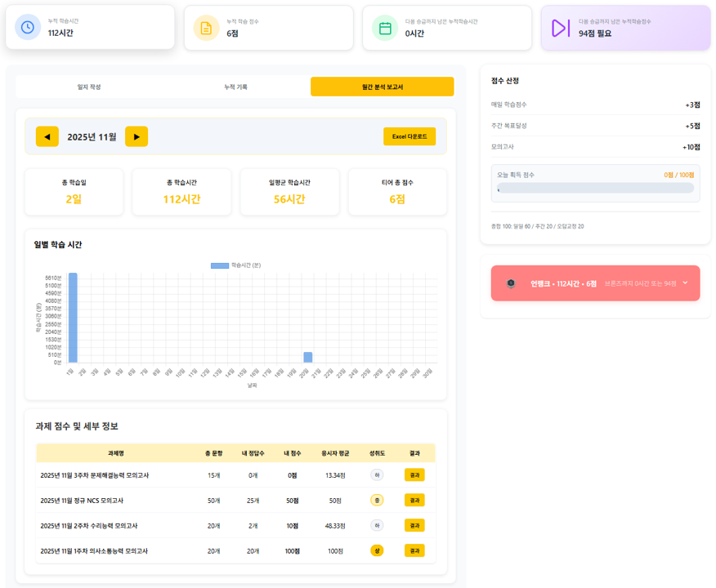Toggle the 학습시간 (분) chart legend
Viewport: 716px width, 588px height.
tap(235, 265)
